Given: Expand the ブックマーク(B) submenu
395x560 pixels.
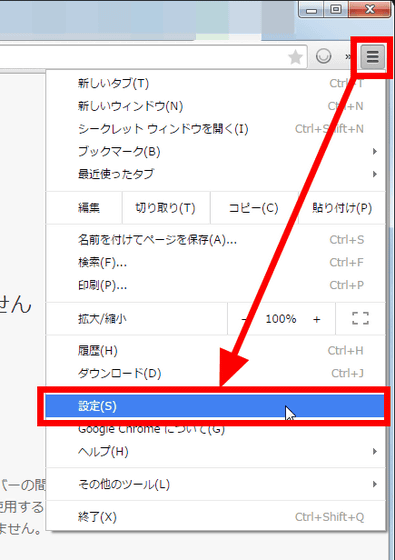Looking at the screenshot, I should pos(216,151).
